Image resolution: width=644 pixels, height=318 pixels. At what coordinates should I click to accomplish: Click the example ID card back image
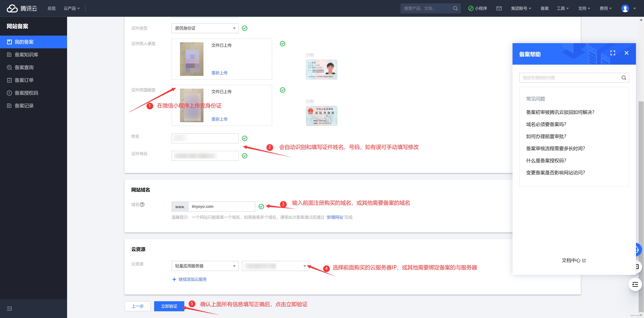(321, 116)
